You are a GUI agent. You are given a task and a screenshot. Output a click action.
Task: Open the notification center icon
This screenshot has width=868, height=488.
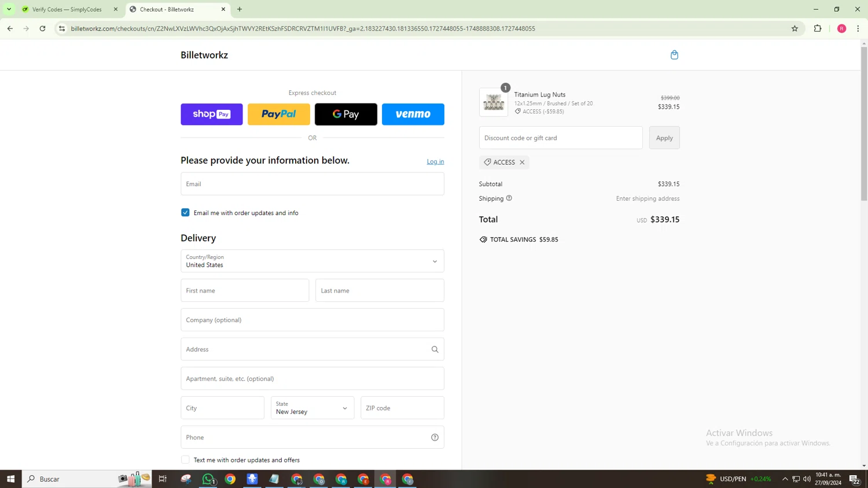(854, 479)
